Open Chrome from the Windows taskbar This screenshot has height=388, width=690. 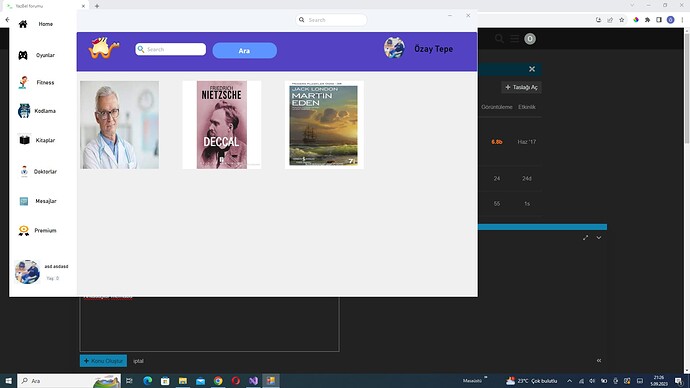(x=218, y=381)
